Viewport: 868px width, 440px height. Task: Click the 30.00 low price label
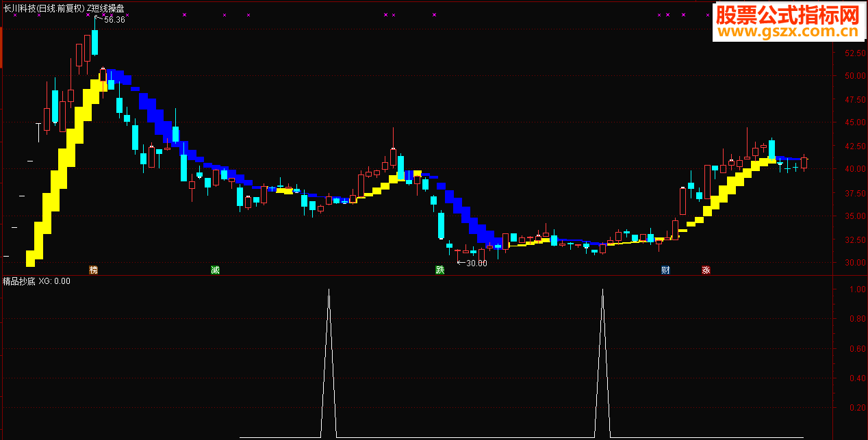[477, 263]
